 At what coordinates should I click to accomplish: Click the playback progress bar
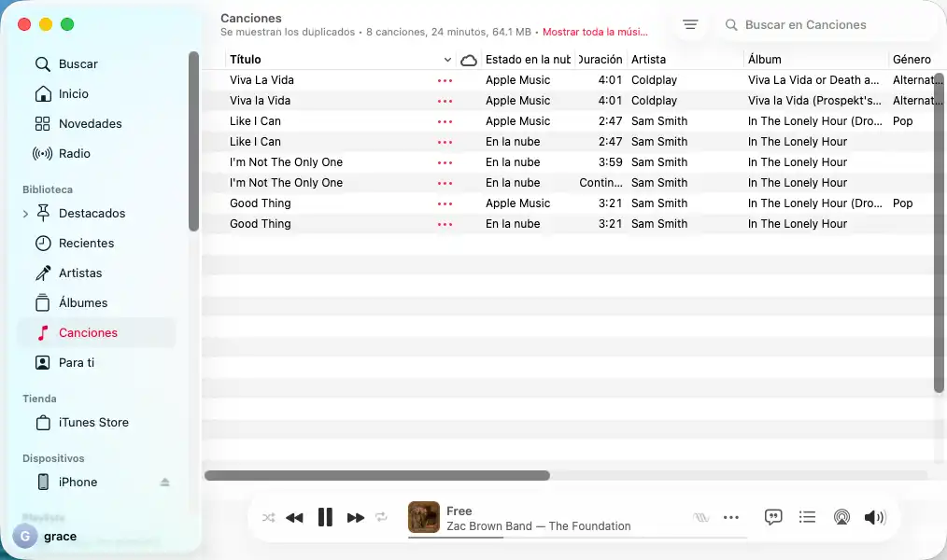tap(577, 537)
